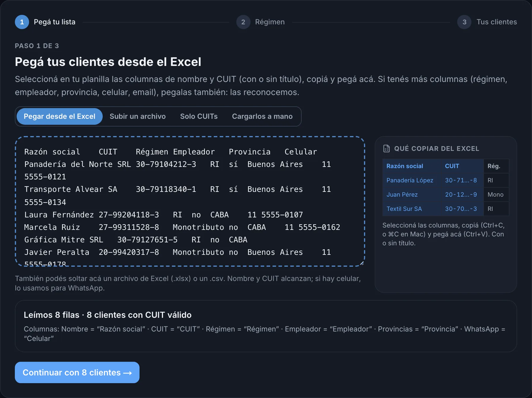Click the 'Textil Sur SA' example cell
532x398 pixels.
pyautogui.click(x=412, y=209)
